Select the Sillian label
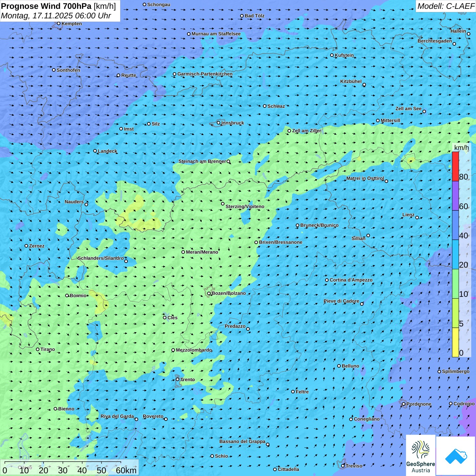The image size is (476, 476). point(358,238)
